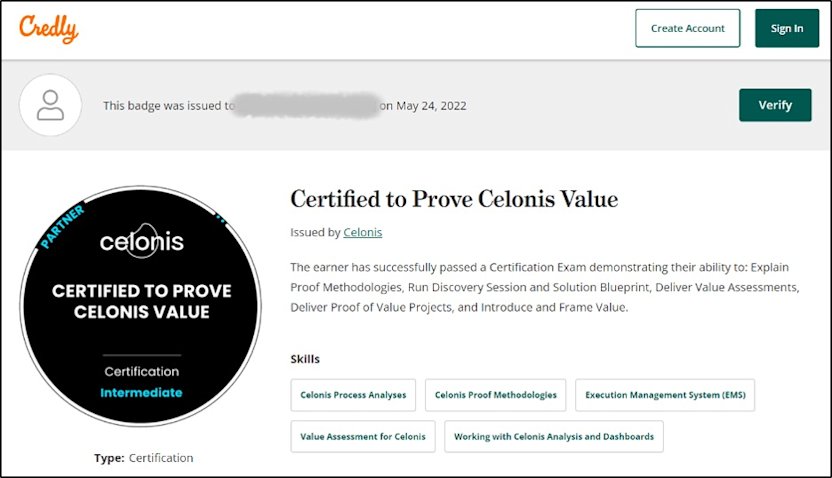Open the Value Assessment for Celonis skill

click(363, 437)
